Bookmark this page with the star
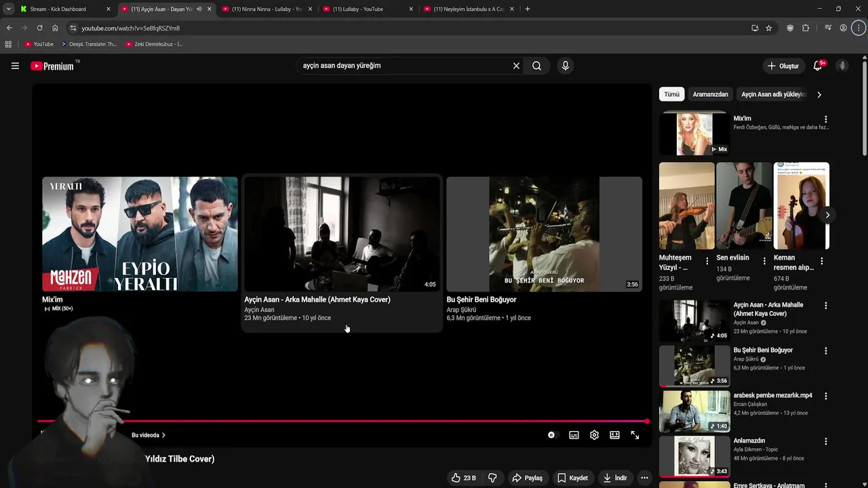Viewport: 868px width, 488px height. tap(768, 28)
